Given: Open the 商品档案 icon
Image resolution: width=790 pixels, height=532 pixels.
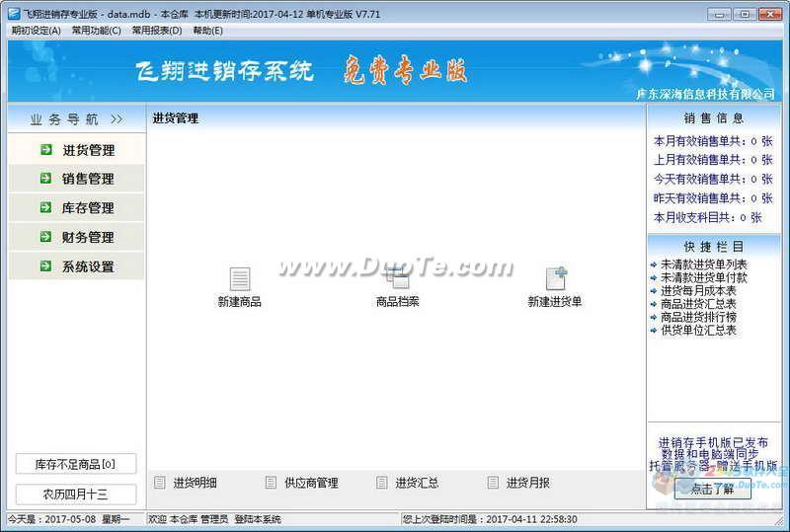Looking at the screenshot, I should click(397, 279).
